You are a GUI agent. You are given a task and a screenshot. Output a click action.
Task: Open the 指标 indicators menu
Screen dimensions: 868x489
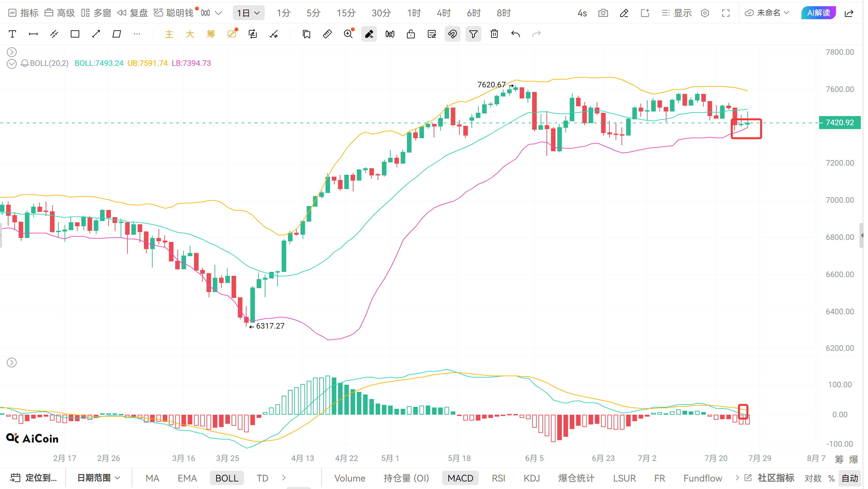[23, 13]
